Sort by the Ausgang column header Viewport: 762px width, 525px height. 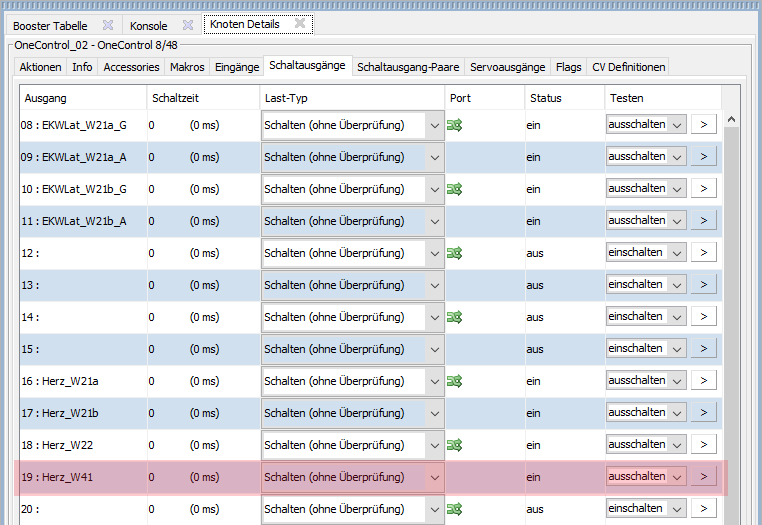click(82, 98)
